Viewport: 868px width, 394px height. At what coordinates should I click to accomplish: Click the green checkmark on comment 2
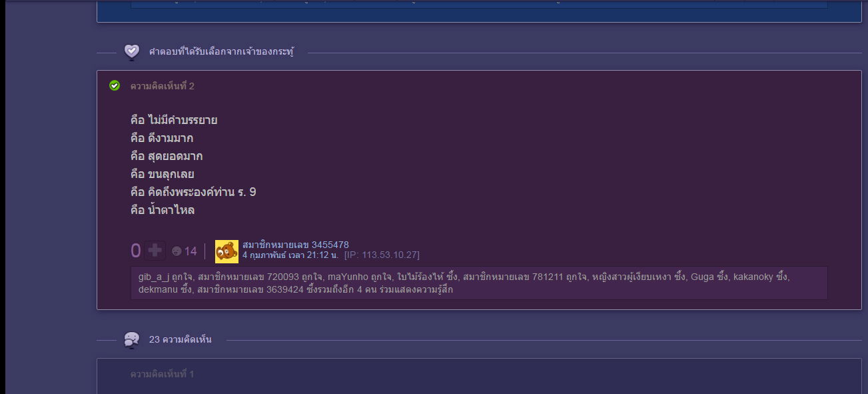pos(115,85)
